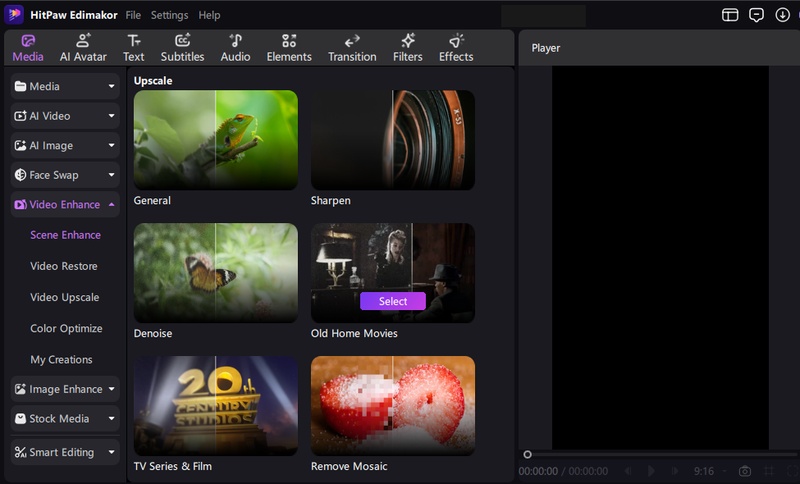Image resolution: width=800 pixels, height=484 pixels.
Task: Expand the AI Video dropdown arrow
Action: (x=111, y=116)
